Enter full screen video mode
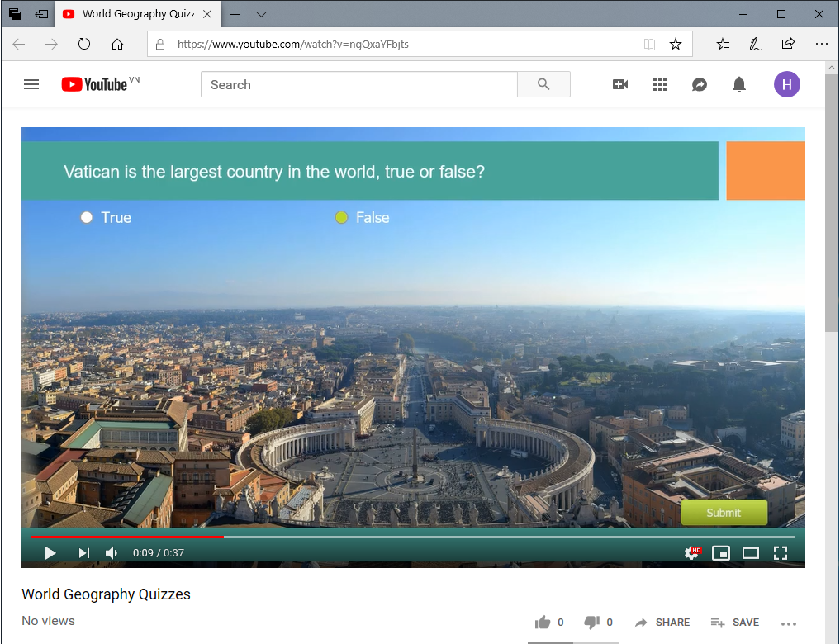 click(780, 553)
